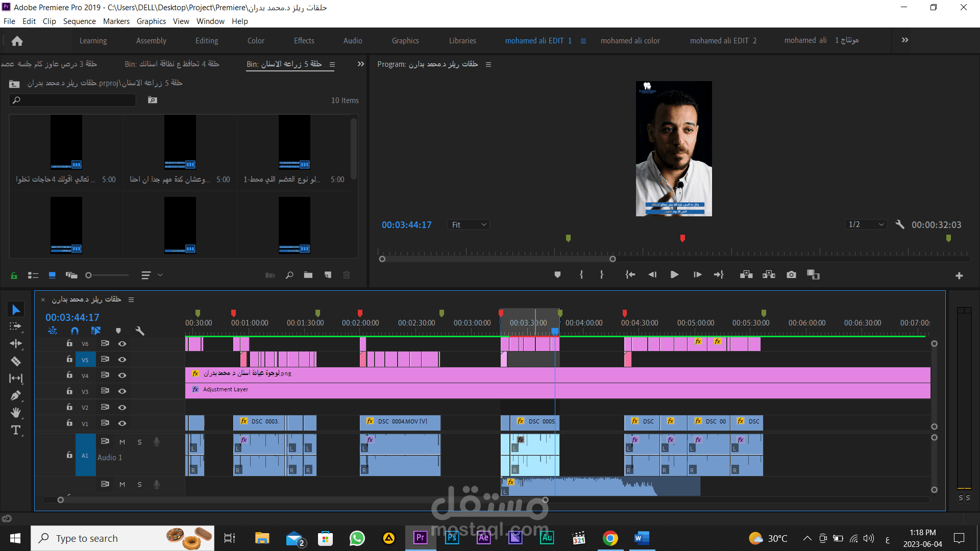Mute track Audio 1
Viewport: 980px width, 551px height.
click(x=122, y=442)
